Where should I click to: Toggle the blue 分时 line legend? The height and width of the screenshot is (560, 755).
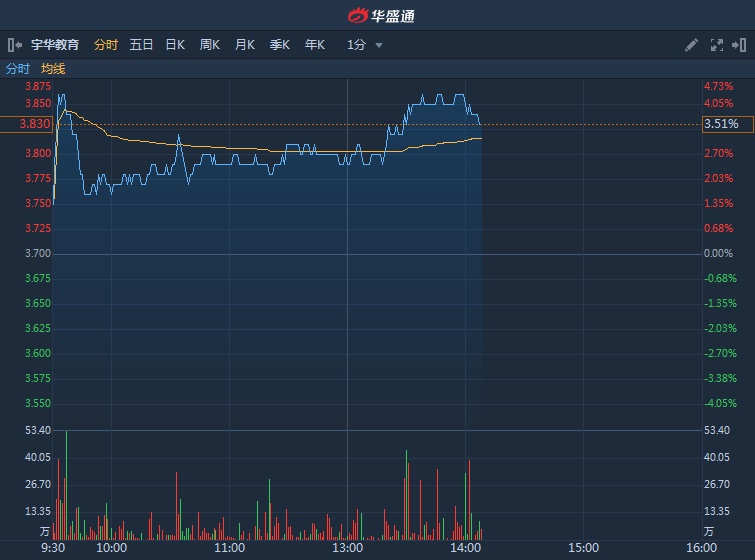[x=18, y=69]
